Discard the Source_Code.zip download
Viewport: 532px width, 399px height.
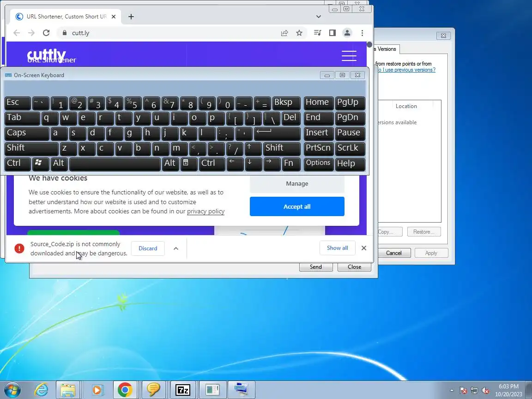(x=148, y=248)
